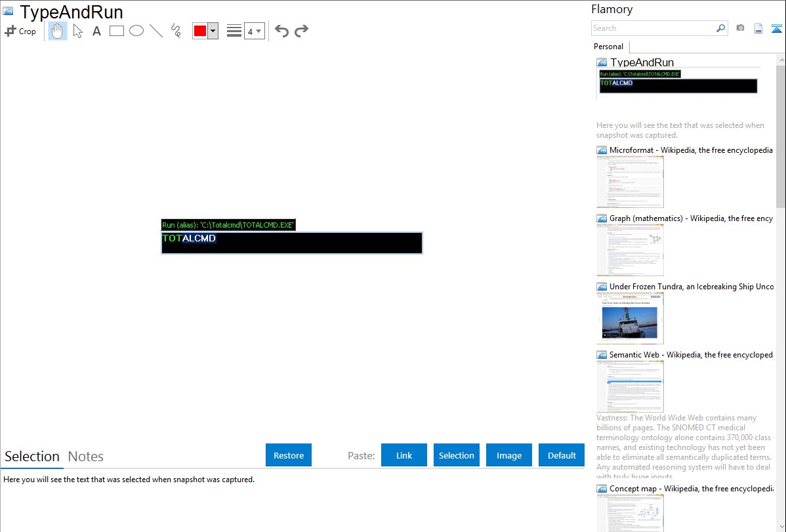Click the icon beside sidebar TypeAndRun entry
Image resolution: width=786 pixels, height=532 pixels.
[x=602, y=63]
